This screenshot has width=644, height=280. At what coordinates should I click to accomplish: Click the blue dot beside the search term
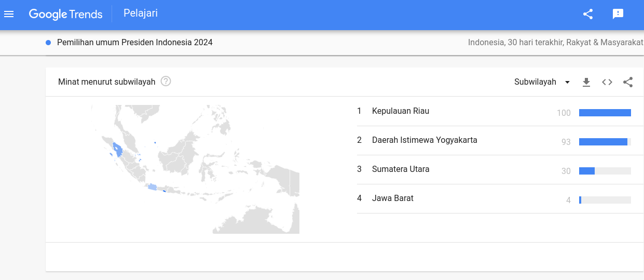(48, 43)
